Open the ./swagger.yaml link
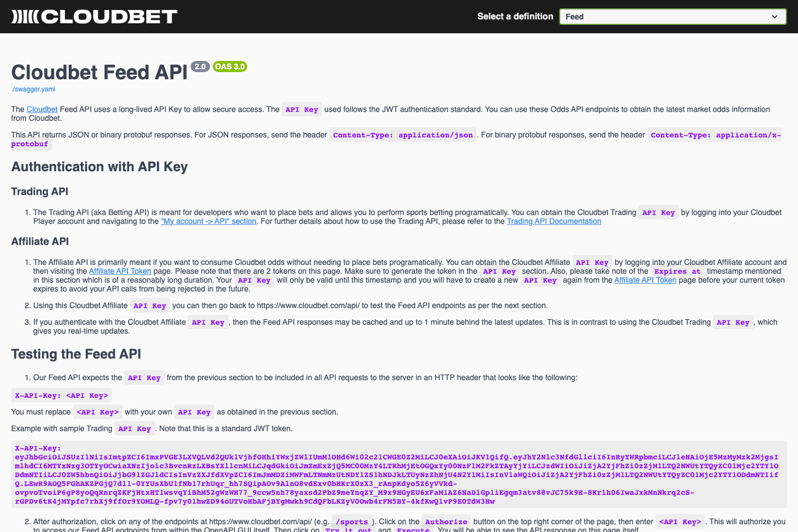 point(33,89)
